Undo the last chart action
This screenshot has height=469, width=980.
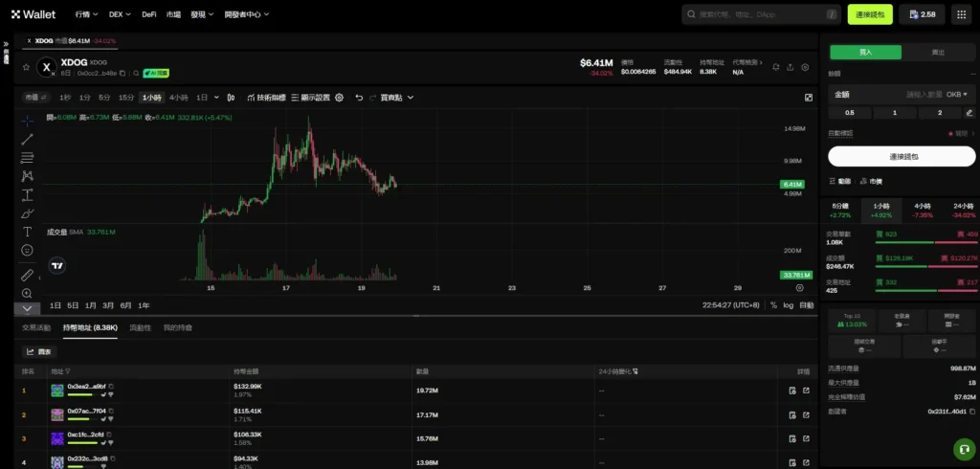359,98
